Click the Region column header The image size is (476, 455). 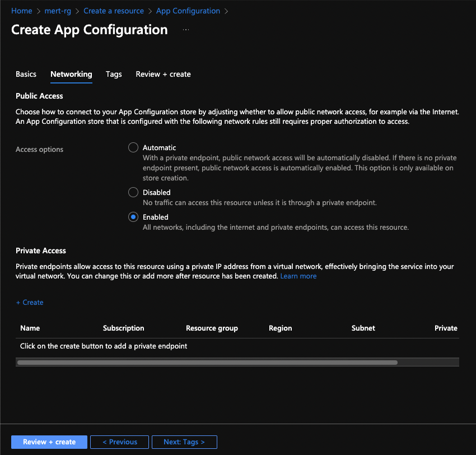coord(280,328)
